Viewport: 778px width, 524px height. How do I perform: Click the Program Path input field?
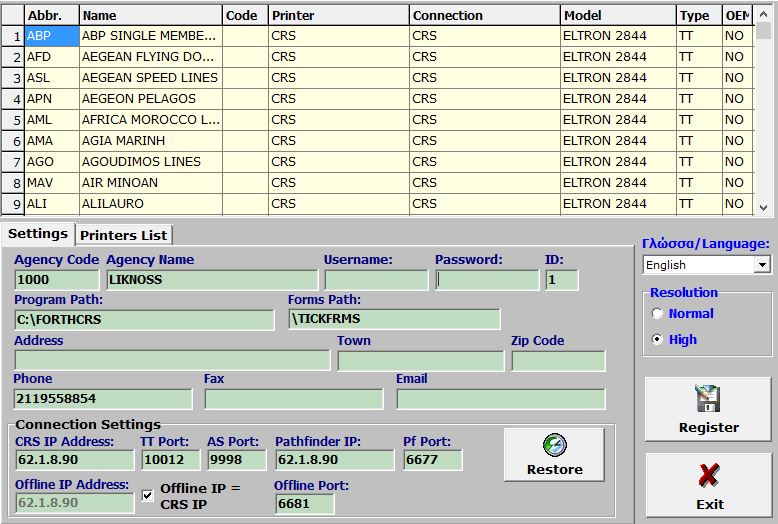pyautogui.click(x=143, y=320)
